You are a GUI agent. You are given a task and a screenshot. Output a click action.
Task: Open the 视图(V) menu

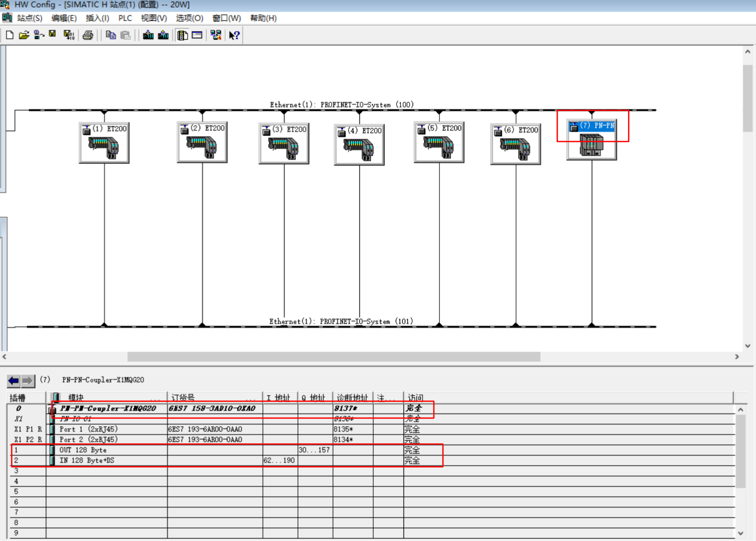(x=154, y=18)
